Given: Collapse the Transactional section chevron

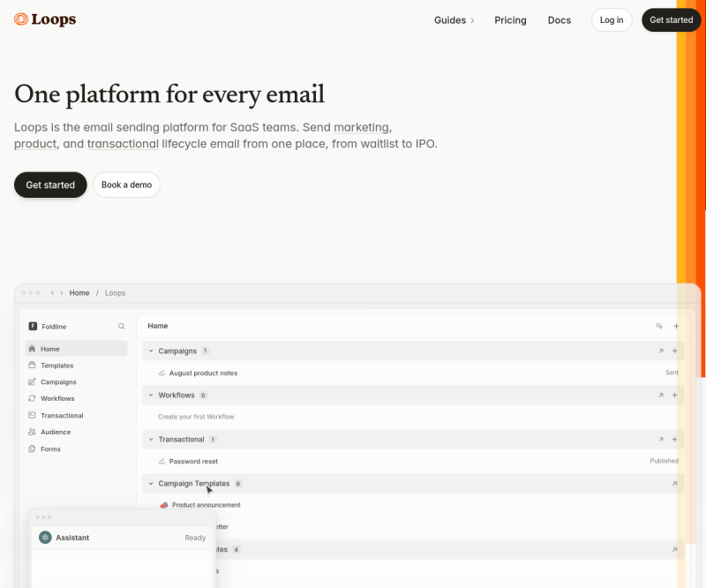Looking at the screenshot, I should click(151, 440).
